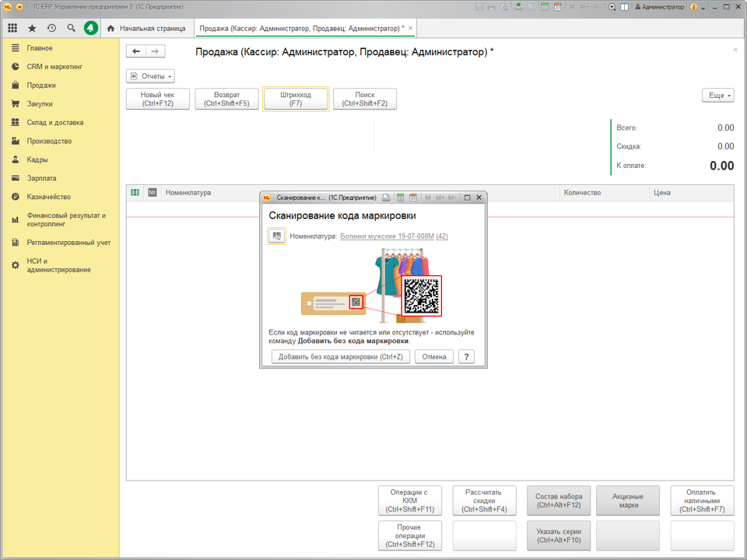The height and width of the screenshot is (560, 747).
Task: Click the Оплатить наличными button
Action: 702,500
